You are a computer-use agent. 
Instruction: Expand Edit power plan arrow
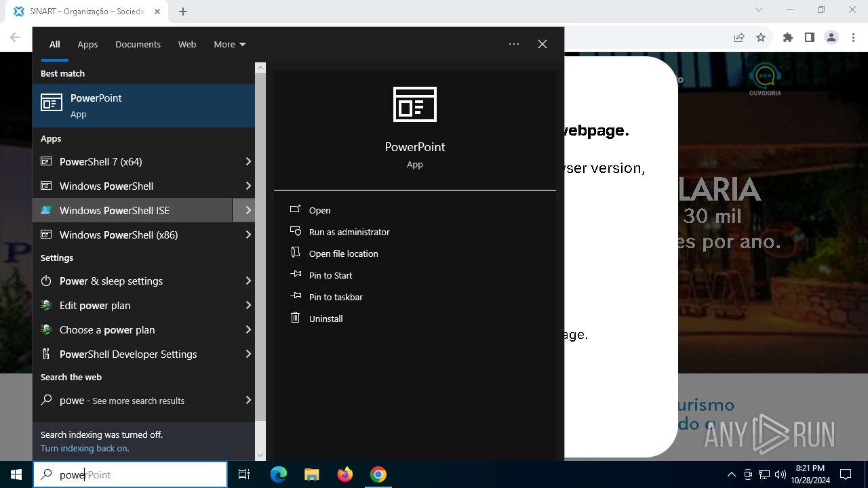pos(248,305)
